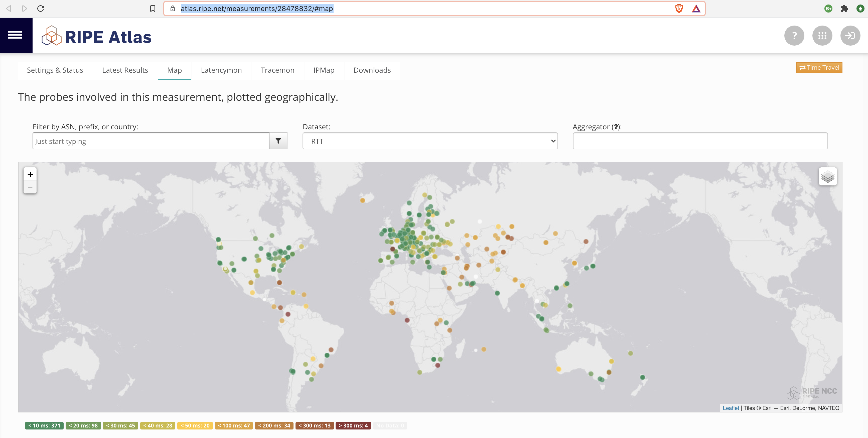The width and height of the screenshot is (868, 438).
Task: Toggle the > 300 ms legend category
Action: click(x=353, y=425)
